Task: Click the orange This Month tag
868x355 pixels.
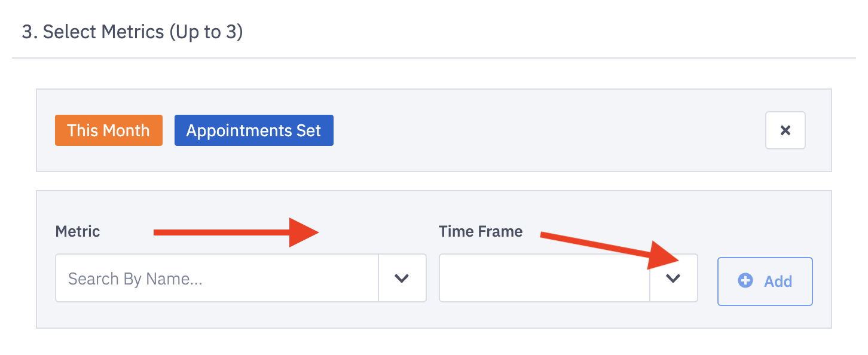Action: (108, 130)
